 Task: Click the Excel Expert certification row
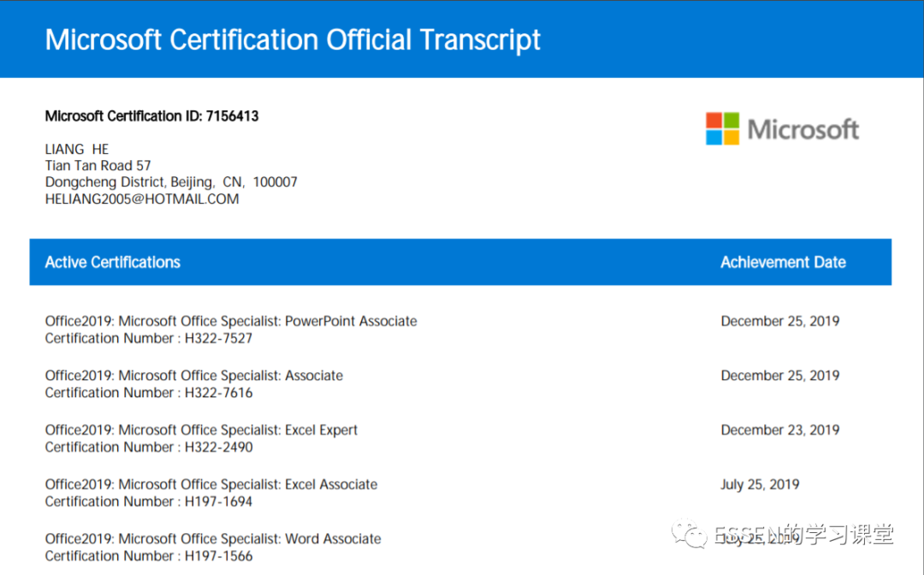pos(201,430)
